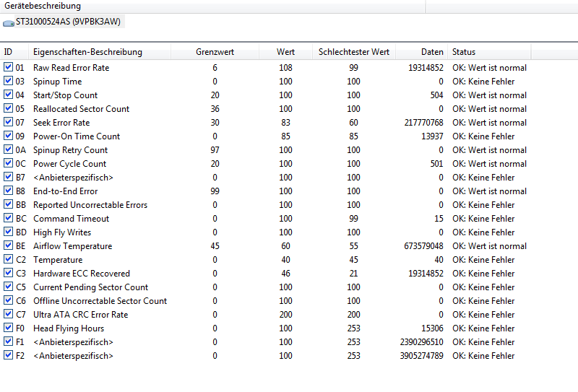
Task: Uncheck the 05 Reallocated Sector Count checkbox
Action: pyautogui.click(x=8, y=108)
